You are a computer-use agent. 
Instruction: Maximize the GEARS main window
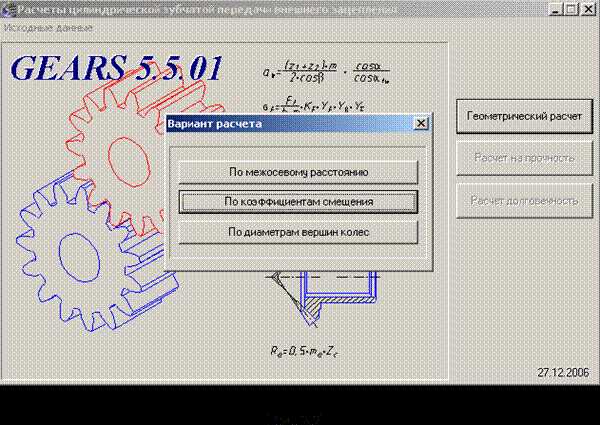pyautogui.click(x=570, y=9)
